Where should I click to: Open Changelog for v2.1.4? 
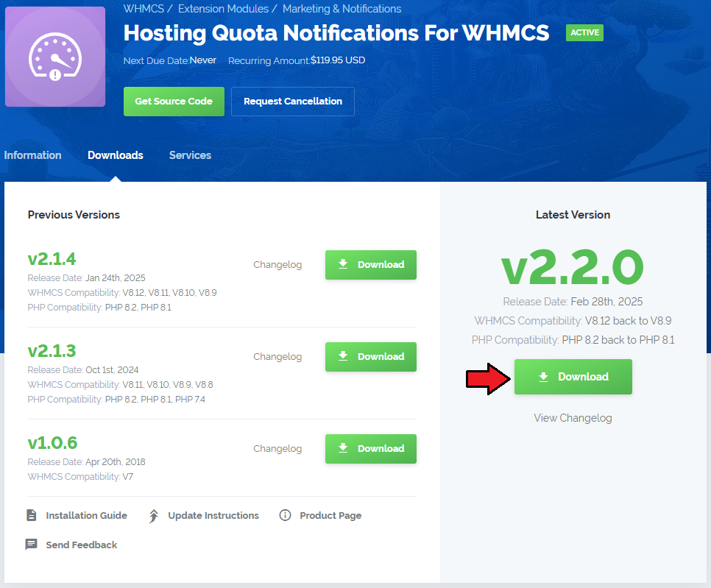[277, 265]
